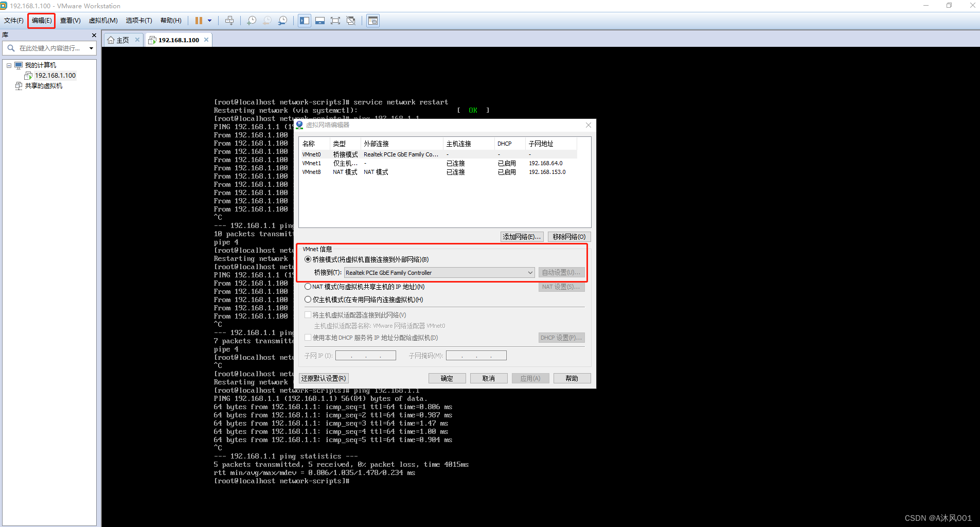Toggle the Show Library sidebar icon
Viewport: 980px width, 527px height.
(305, 21)
